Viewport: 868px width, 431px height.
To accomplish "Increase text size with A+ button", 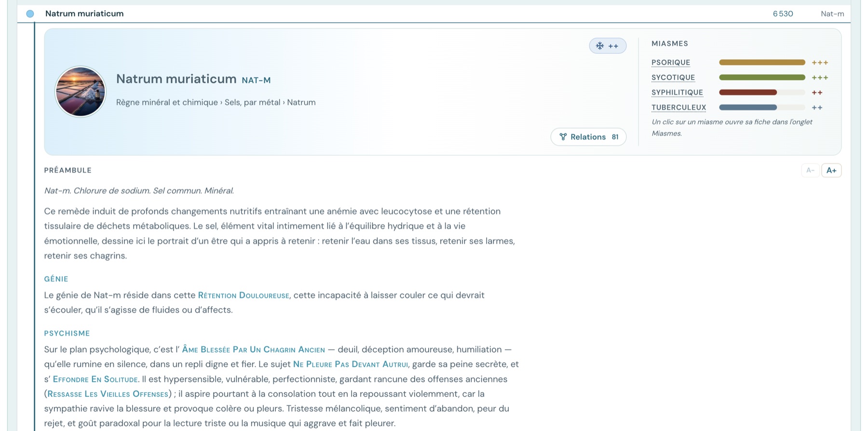I will [x=831, y=170].
